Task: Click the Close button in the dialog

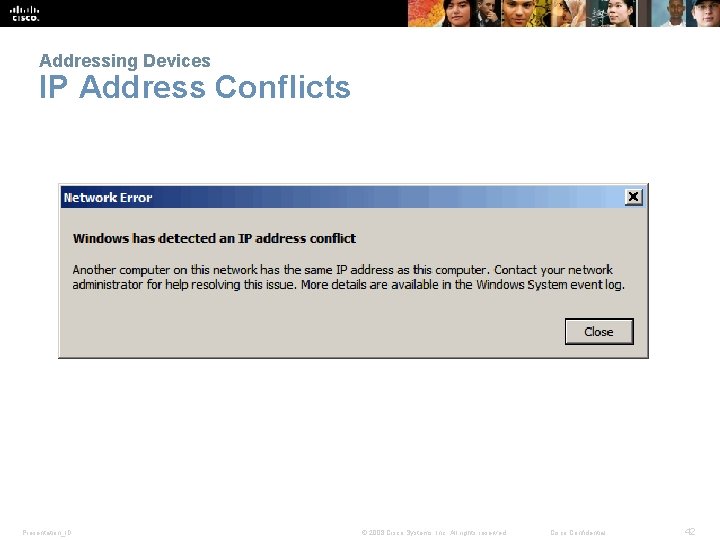Action: pos(599,332)
